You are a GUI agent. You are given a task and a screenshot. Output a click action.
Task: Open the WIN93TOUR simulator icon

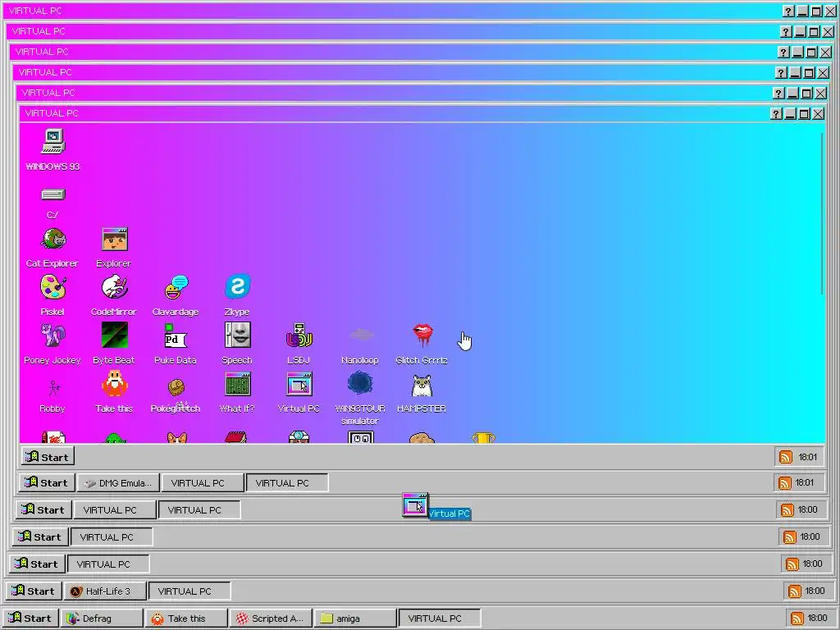[361, 384]
